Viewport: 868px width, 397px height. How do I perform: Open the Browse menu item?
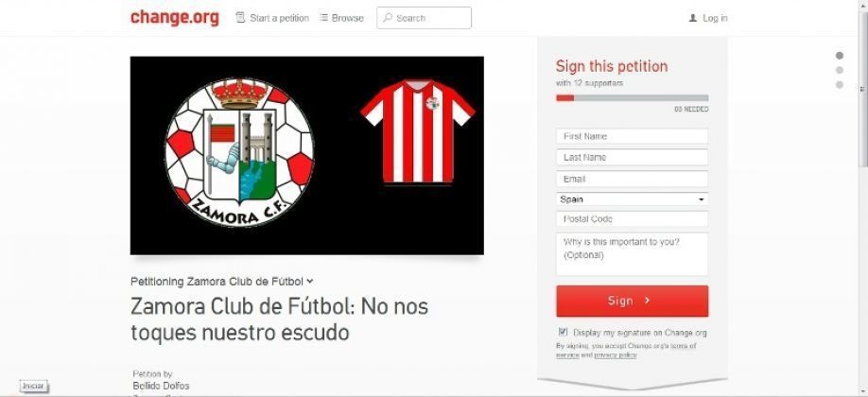(x=341, y=18)
